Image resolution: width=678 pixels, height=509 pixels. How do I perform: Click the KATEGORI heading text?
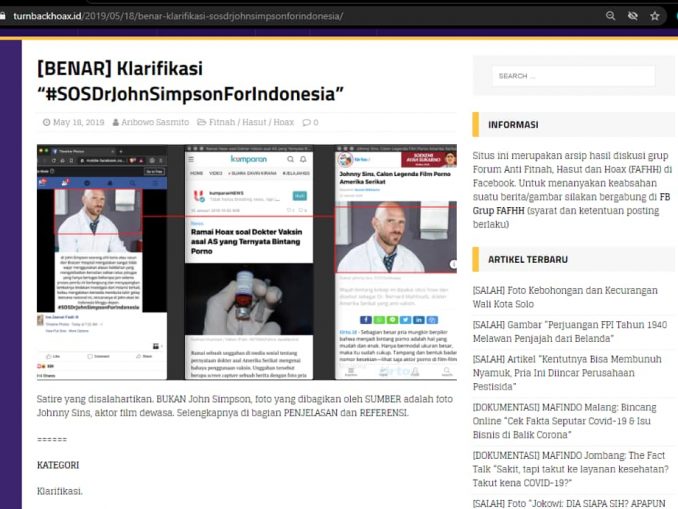58,465
